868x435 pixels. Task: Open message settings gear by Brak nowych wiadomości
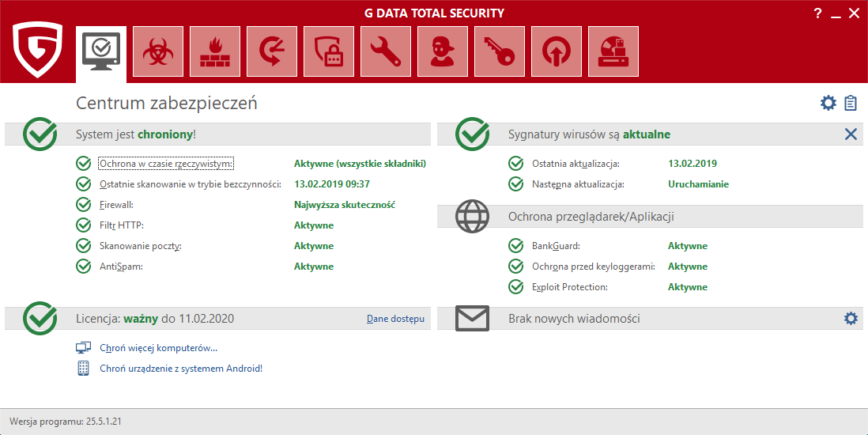851,318
